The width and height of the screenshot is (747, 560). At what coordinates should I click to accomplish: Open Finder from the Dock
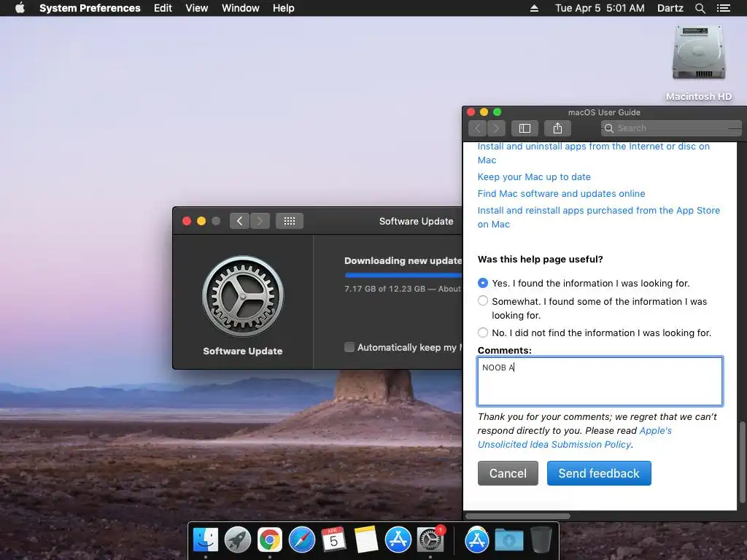[206, 540]
